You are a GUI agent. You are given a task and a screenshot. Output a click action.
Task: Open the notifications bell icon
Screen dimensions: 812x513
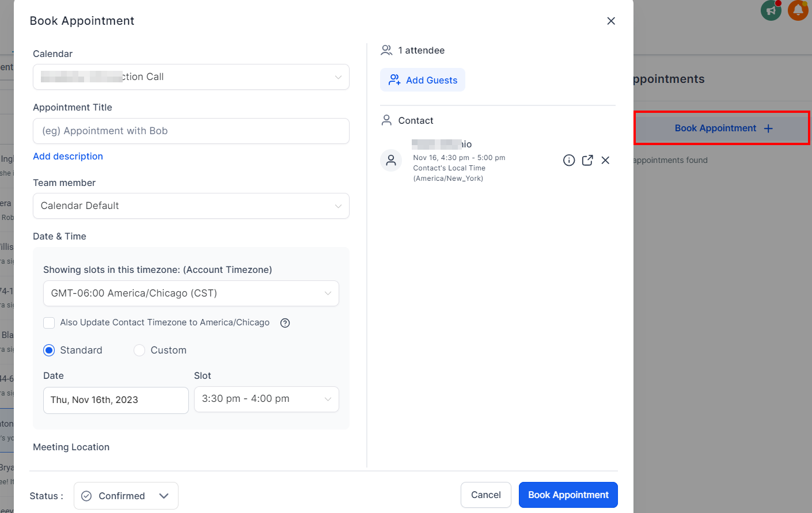[798, 10]
